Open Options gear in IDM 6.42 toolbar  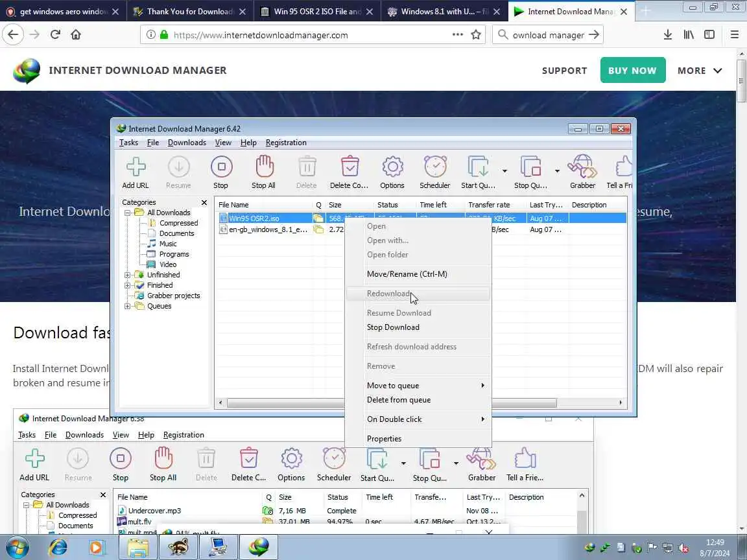pos(392,167)
